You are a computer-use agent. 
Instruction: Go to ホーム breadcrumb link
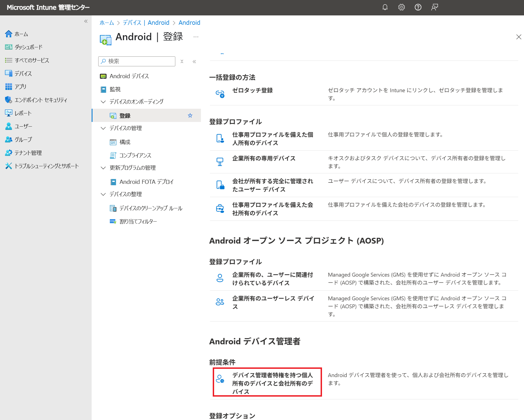(107, 23)
